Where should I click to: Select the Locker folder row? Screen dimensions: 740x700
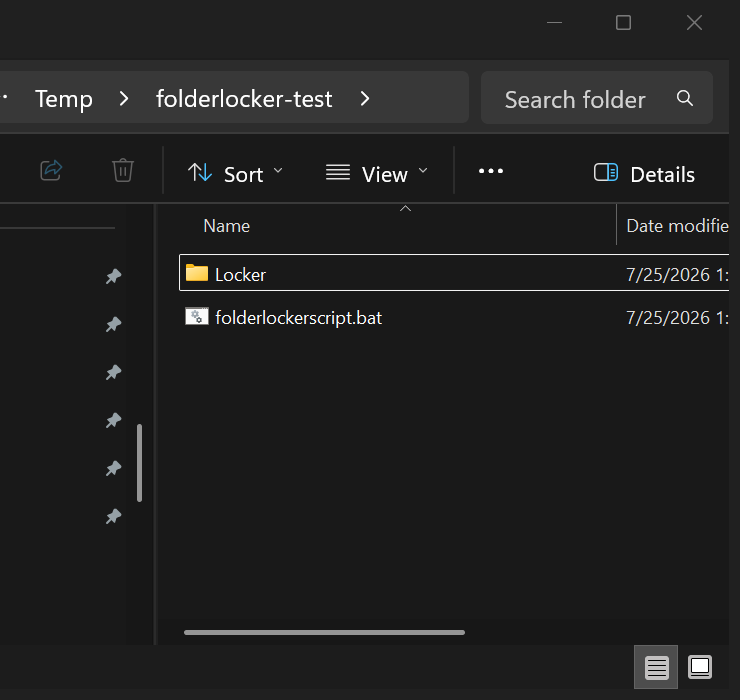pyautogui.click(x=454, y=272)
